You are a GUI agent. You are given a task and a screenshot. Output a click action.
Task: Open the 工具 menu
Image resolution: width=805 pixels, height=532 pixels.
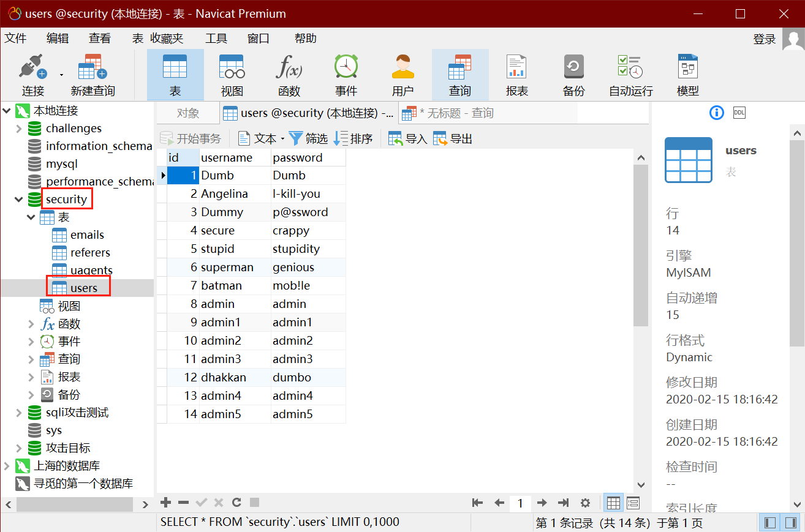(x=216, y=39)
